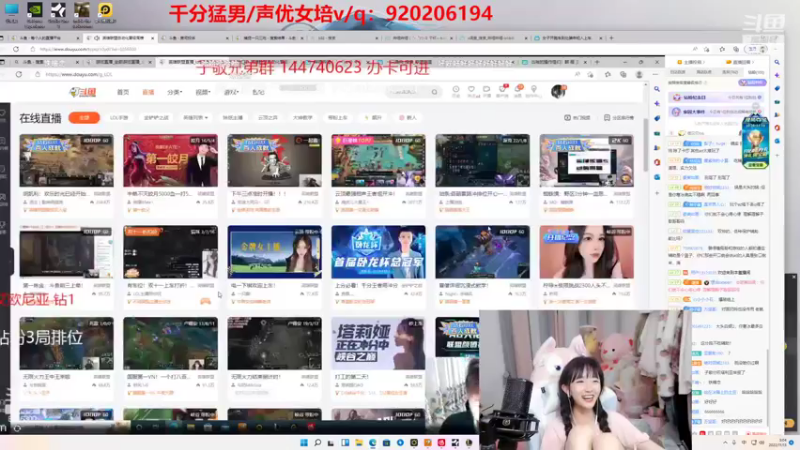
Task: Click the favorites star icon in inner browser toolbar
Action: tap(607, 74)
